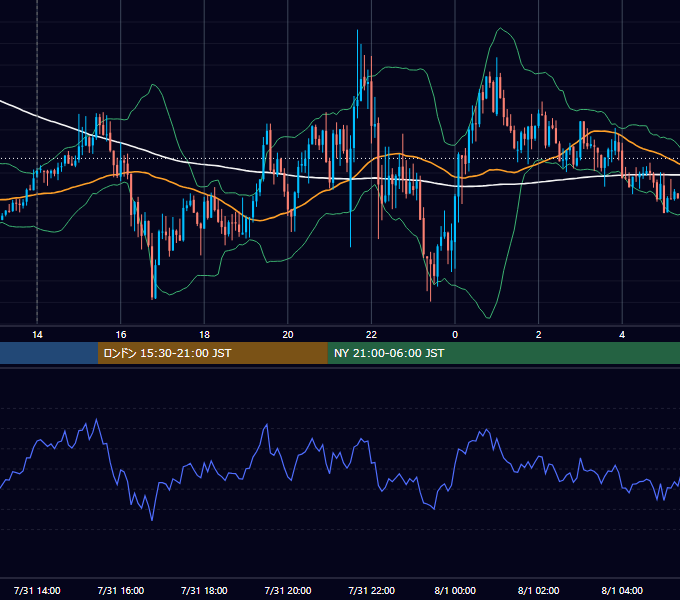Click the 14 hour axis label

[x=37, y=335]
